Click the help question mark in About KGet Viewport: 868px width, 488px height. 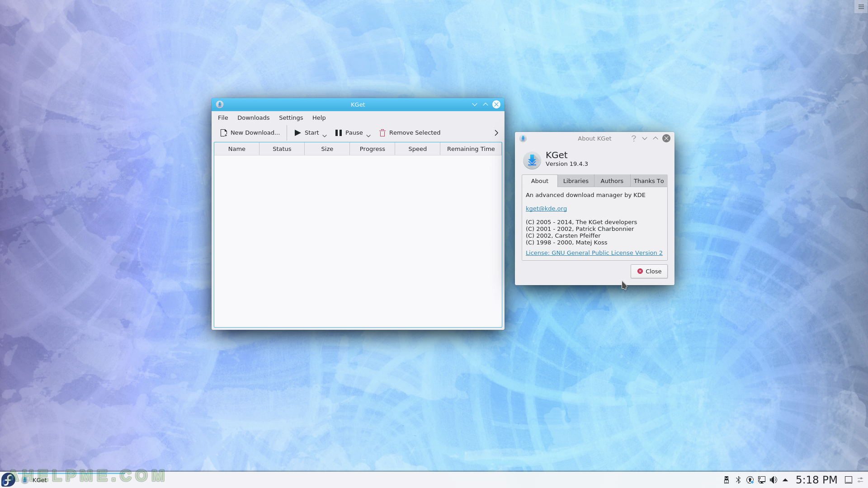coord(634,138)
